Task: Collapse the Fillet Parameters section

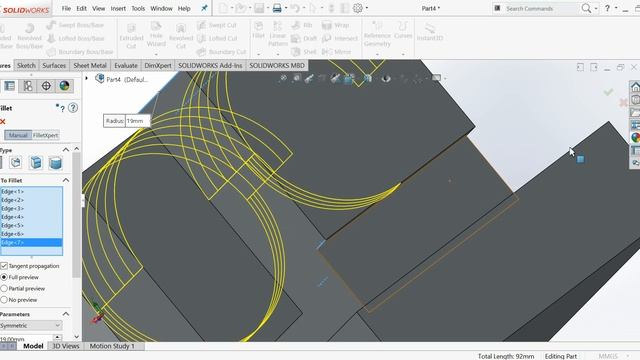Action: 66,314
